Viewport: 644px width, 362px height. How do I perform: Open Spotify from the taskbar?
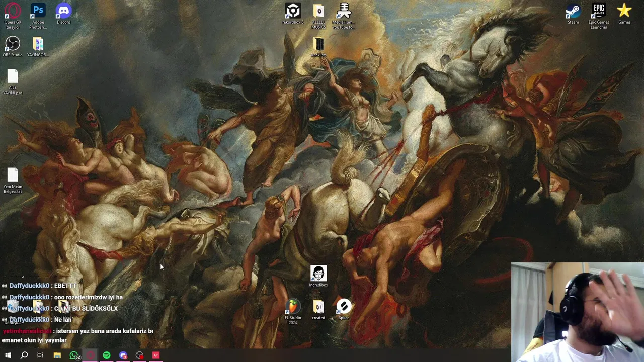[107, 355]
